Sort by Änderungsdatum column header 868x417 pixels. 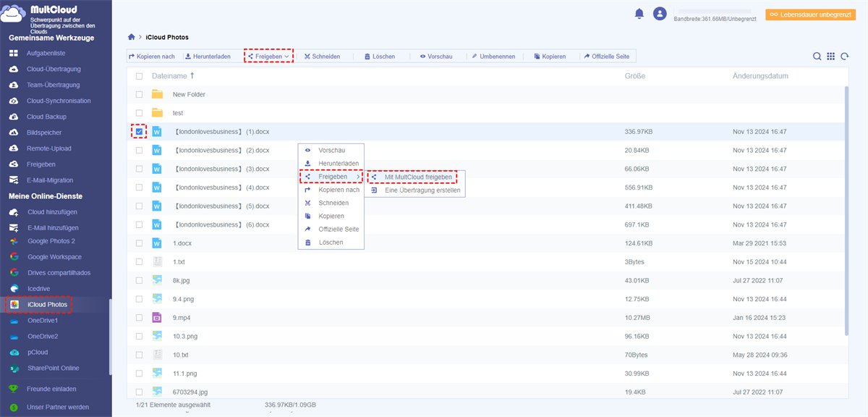click(x=760, y=76)
